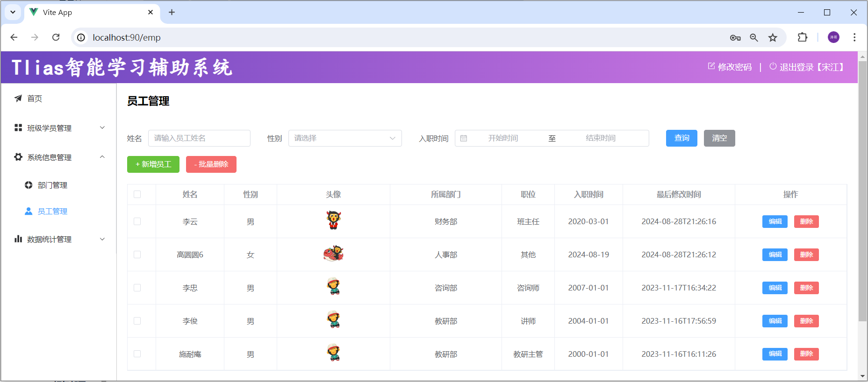This screenshot has width=868, height=382.
Task: Click the calendar icon in date range field
Action: (464, 138)
